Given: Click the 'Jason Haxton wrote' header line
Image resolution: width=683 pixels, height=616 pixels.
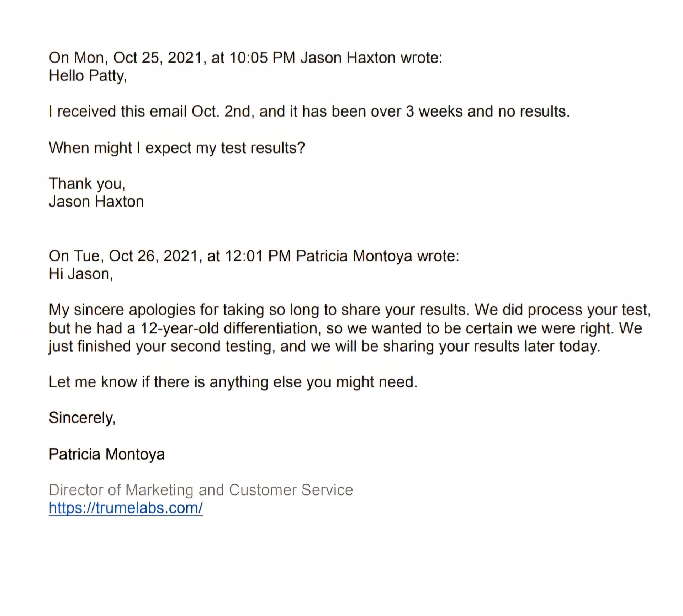Looking at the screenshot, I should pos(245,58).
